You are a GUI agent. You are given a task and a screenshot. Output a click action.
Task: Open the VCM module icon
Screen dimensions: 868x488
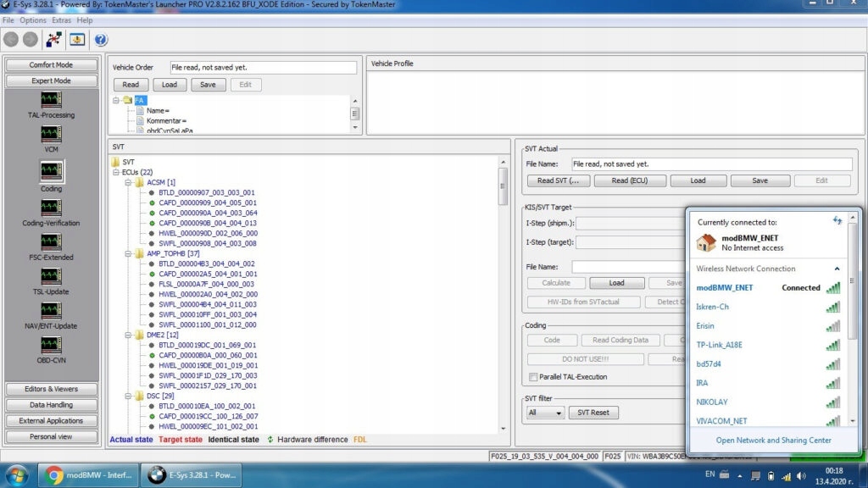[51, 136]
